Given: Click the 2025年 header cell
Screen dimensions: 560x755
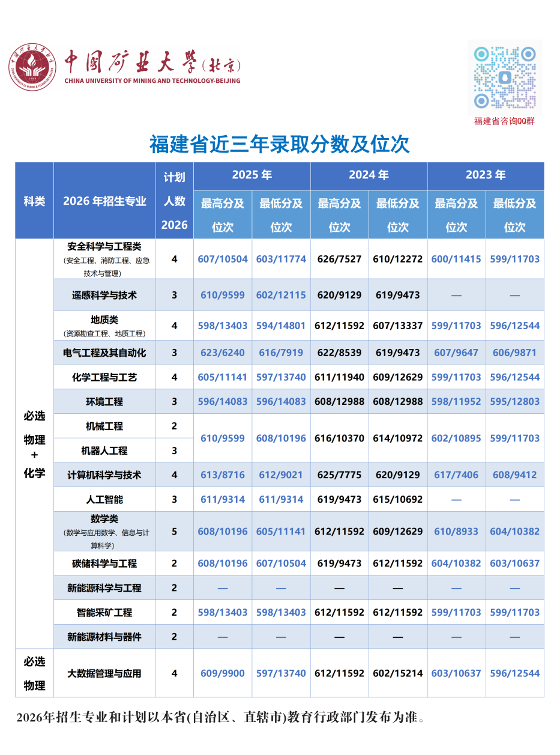Looking at the screenshot, I should pyautogui.click(x=252, y=175).
